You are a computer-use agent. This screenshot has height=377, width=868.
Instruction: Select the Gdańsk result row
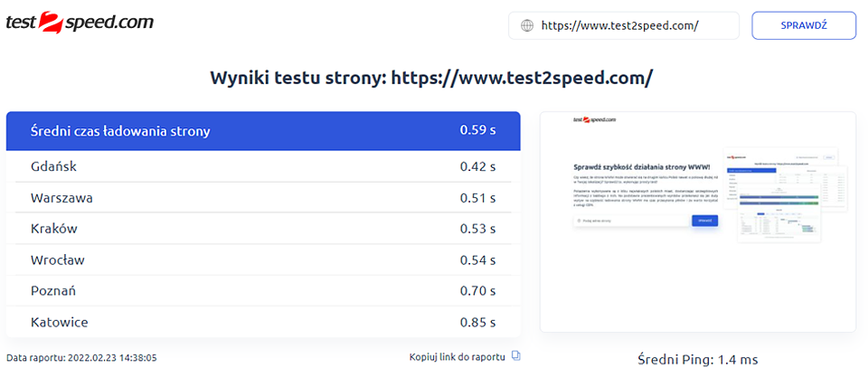262,166
